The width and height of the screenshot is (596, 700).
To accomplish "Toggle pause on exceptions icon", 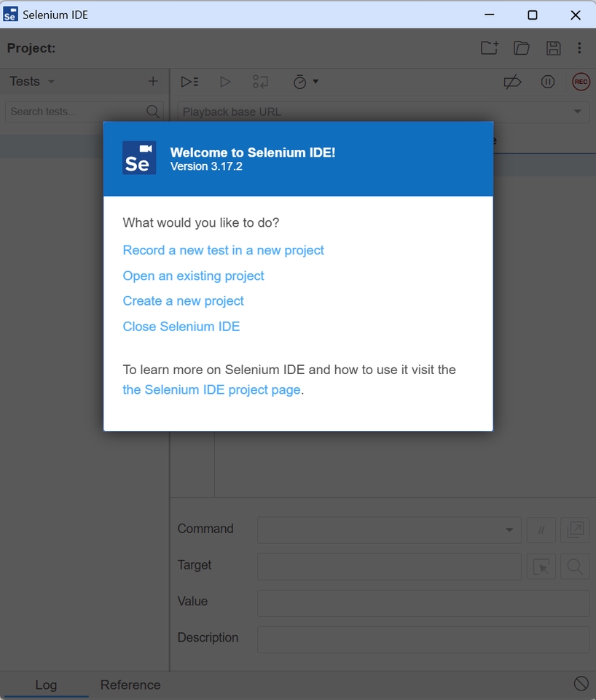I will click(x=547, y=82).
